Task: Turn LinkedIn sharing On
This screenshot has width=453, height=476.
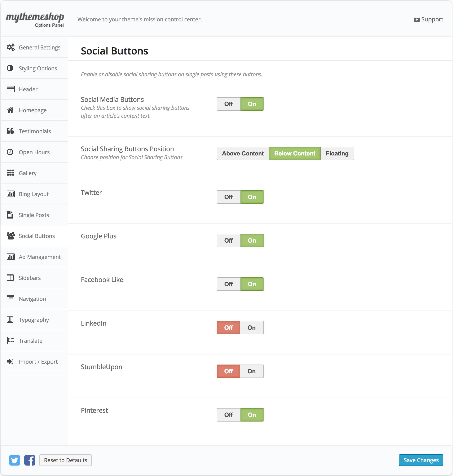Action: (251, 328)
